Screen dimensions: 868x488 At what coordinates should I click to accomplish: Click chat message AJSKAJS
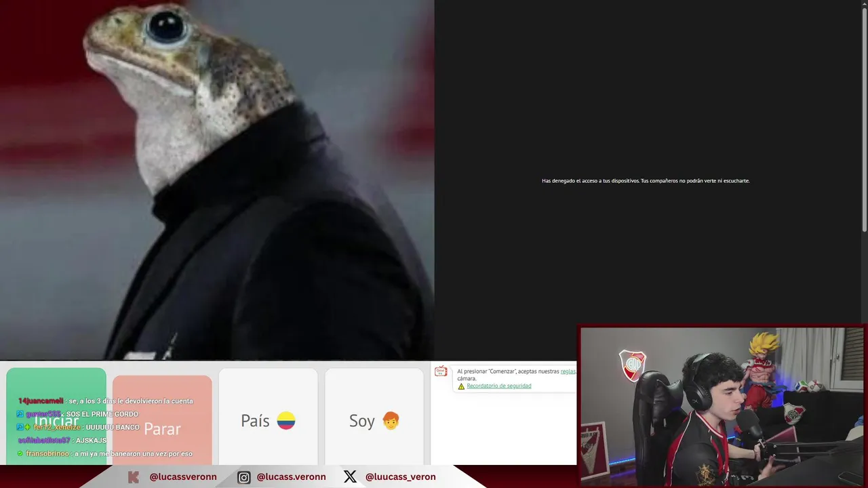pos(62,441)
